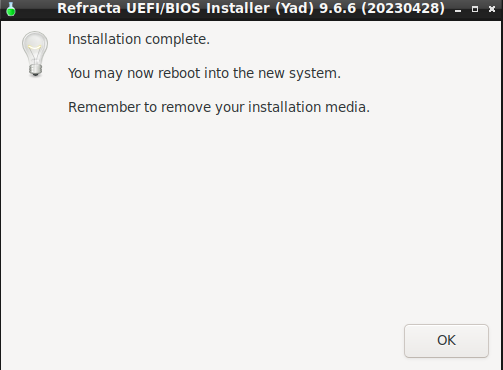Click the "You may now reboot" message line
Viewport: 503px width, 370px height.
click(x=204, y=73)
